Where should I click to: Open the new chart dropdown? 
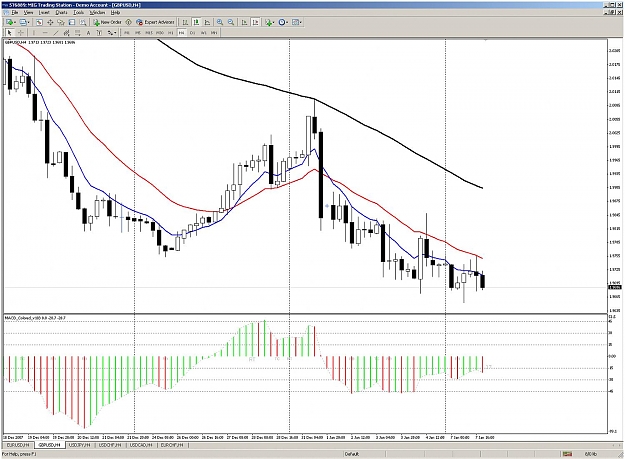click(11, 22)
